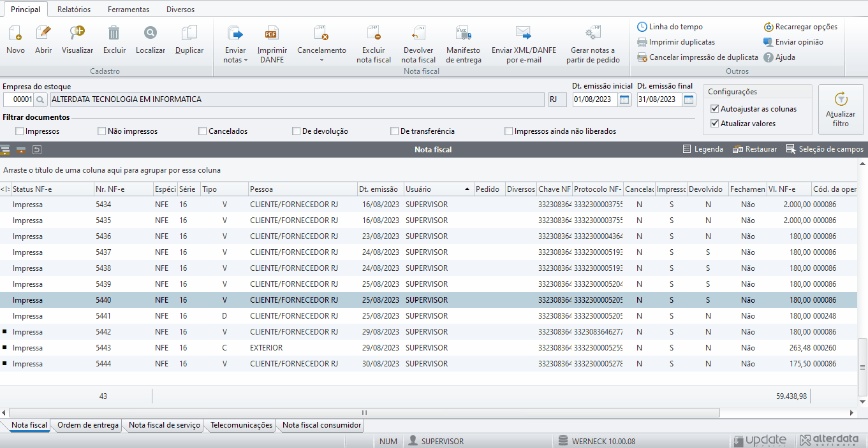Switch to the Ferramentas tab
Screen dimensions: 868x448
tap(128, 10)
